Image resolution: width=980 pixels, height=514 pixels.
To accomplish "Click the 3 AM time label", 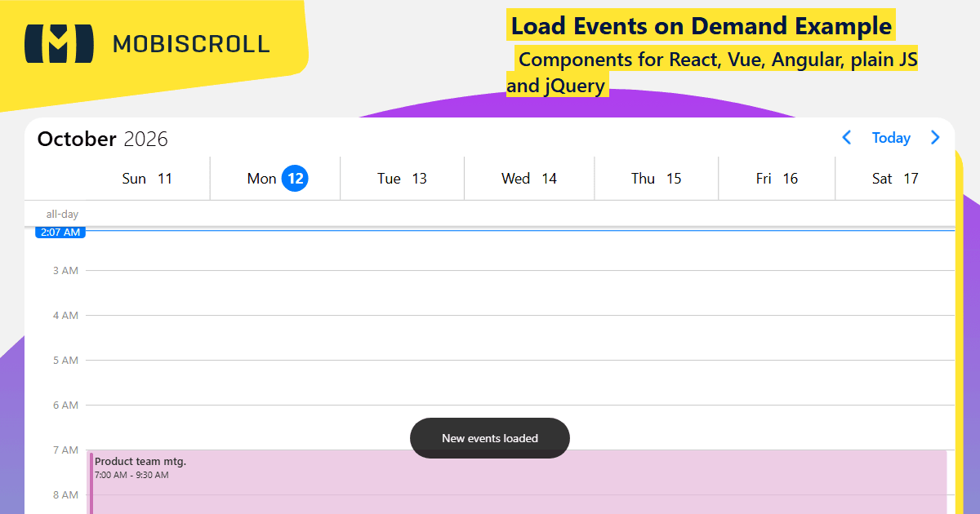I will pyautogui.click(x=65, y=270).
